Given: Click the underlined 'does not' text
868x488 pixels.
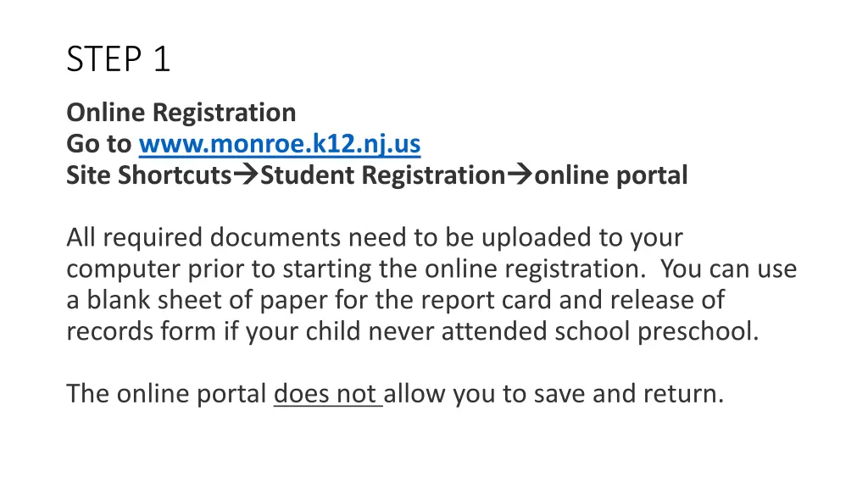Looking at the screenshot, I should [x=328, y=394].
